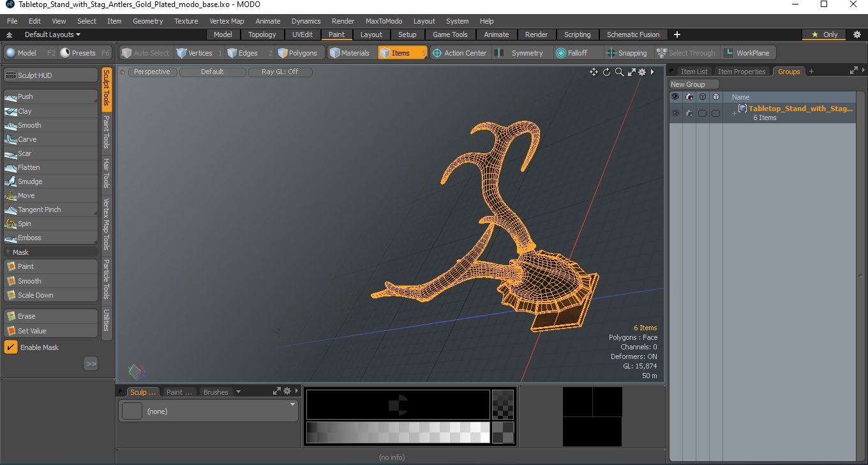Select the Clay sculpt tool
The width and height of the screenshot is (868, 465).
(50, 111)
